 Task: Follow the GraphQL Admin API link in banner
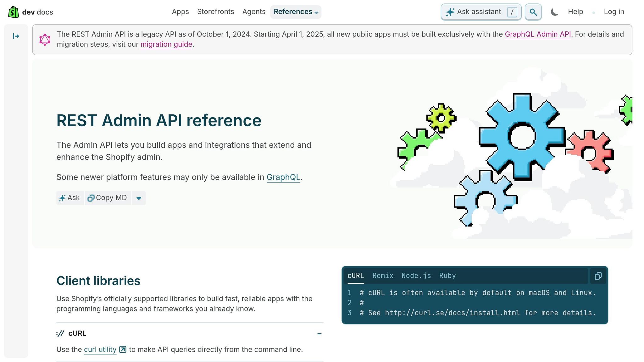tap(537, 34)
